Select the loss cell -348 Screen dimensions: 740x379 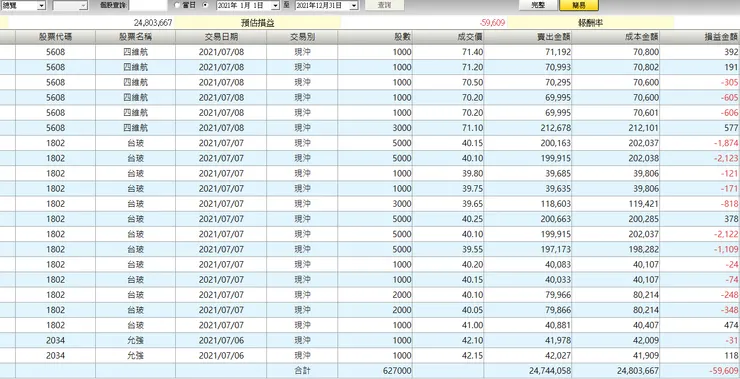click(700, 310)
